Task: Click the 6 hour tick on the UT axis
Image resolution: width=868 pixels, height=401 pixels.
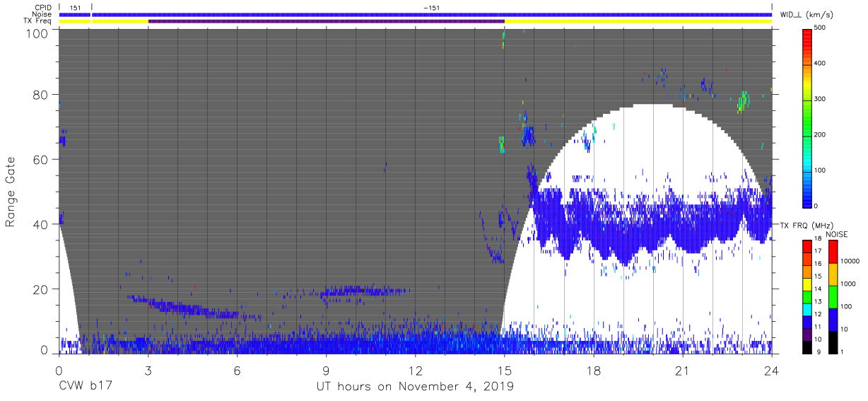Action: tap(237, 371)
